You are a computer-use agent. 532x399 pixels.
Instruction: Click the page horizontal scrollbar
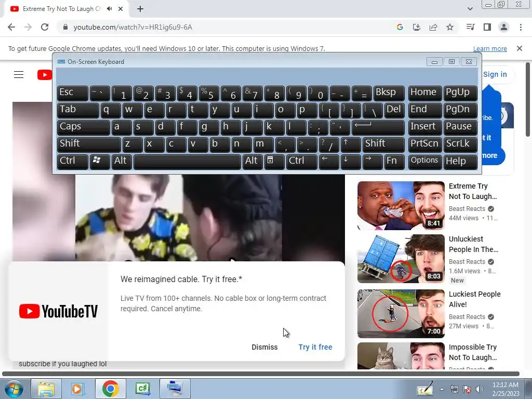click(x=261, y=374)
